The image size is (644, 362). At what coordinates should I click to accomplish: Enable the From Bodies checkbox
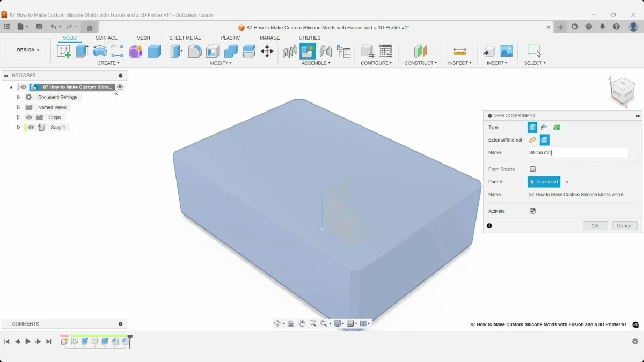coord(533,169)
